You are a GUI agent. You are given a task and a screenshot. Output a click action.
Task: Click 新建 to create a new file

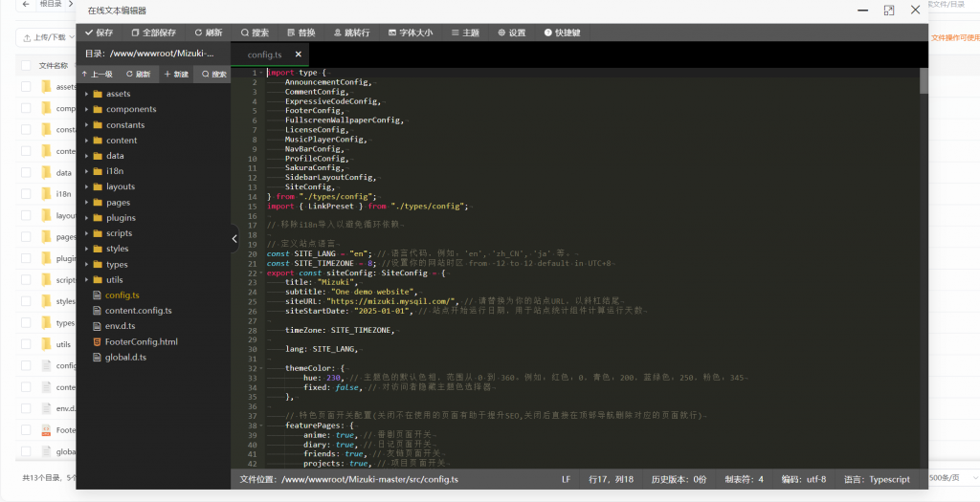(x=176, y=74)
